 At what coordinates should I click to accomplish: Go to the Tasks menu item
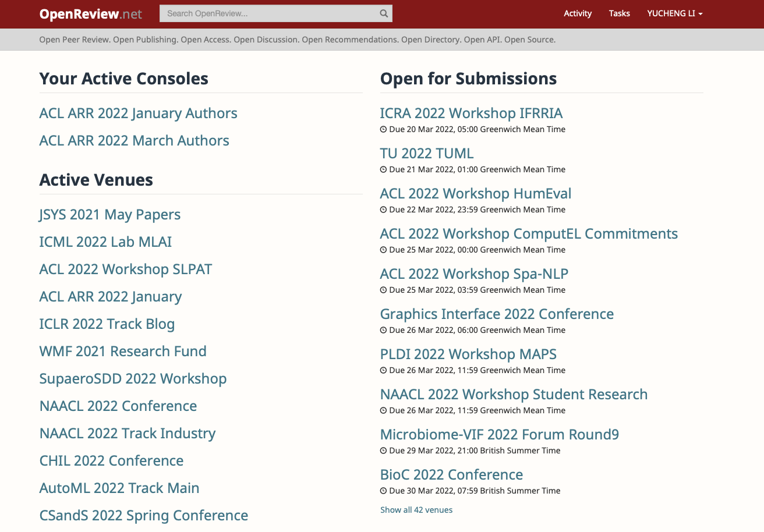point(619,13)
